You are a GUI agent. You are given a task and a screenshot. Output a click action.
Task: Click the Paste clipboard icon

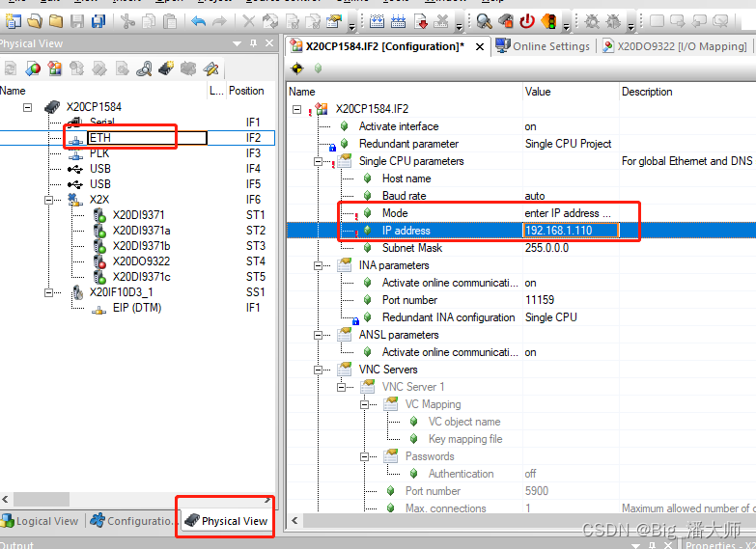pyautogui.click(x=170, y=21)
